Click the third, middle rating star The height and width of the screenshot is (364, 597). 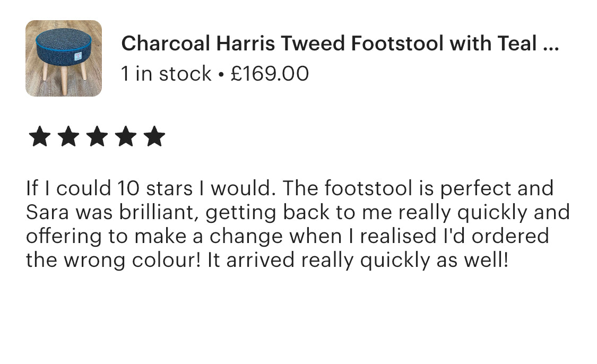[x=97, y=137]
